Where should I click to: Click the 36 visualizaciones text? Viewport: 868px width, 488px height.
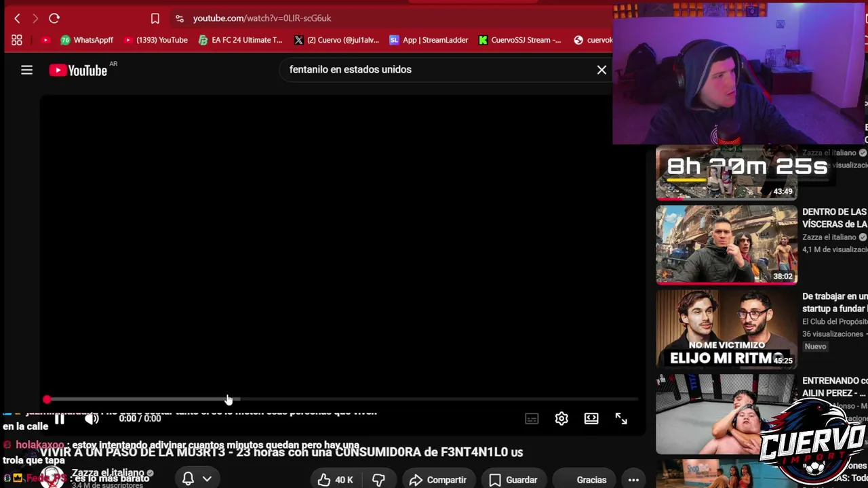(x=833, y=334)
